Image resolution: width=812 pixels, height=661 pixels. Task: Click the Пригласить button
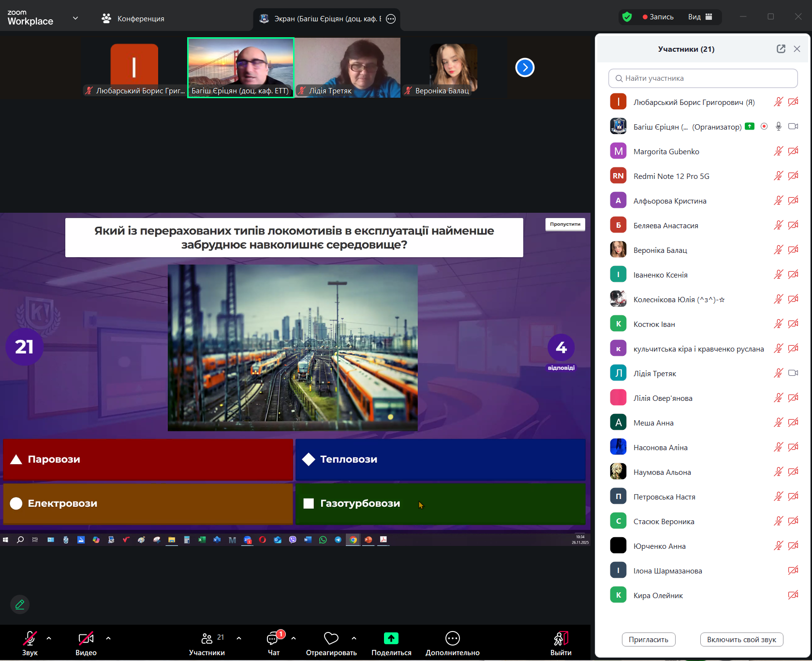648,639
